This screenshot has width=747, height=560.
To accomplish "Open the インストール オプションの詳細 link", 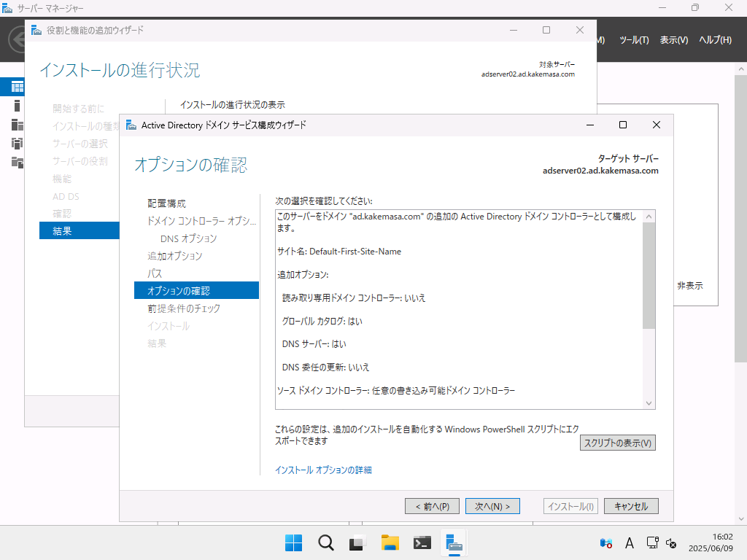I will pyautogui.click(x=323, y=470).
